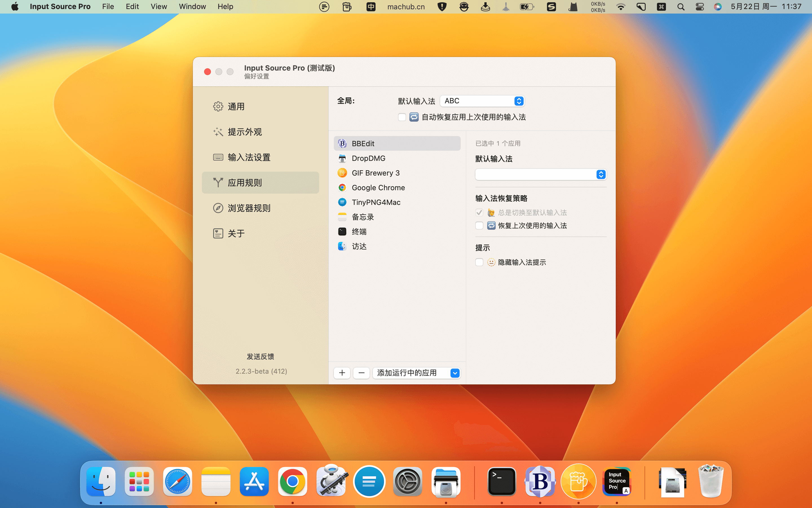The image size is (812, 508).
Task: Open DropDMG from the Dock
Action: (446, 481)
